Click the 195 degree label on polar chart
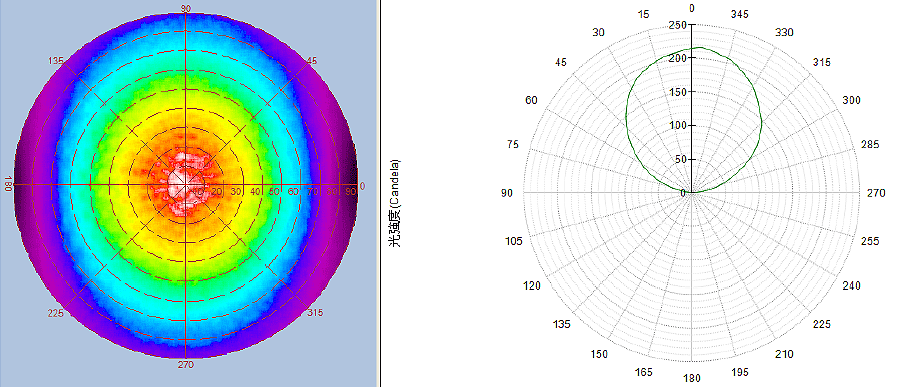This screenshot has width=900, height=387. point(740,373)
